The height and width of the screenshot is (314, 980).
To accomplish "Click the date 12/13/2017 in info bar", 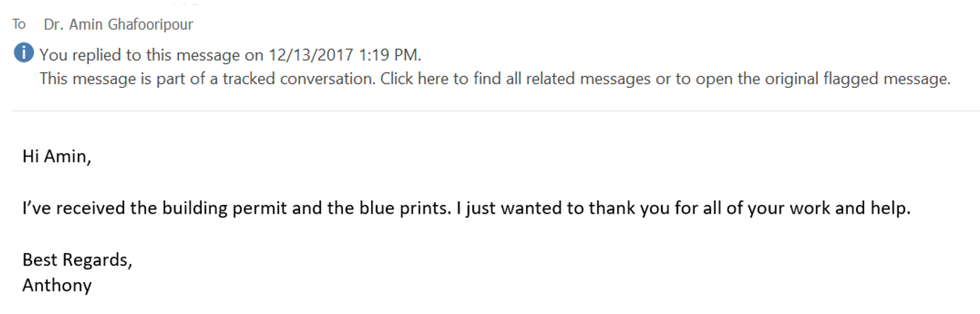I will [311, 55].
